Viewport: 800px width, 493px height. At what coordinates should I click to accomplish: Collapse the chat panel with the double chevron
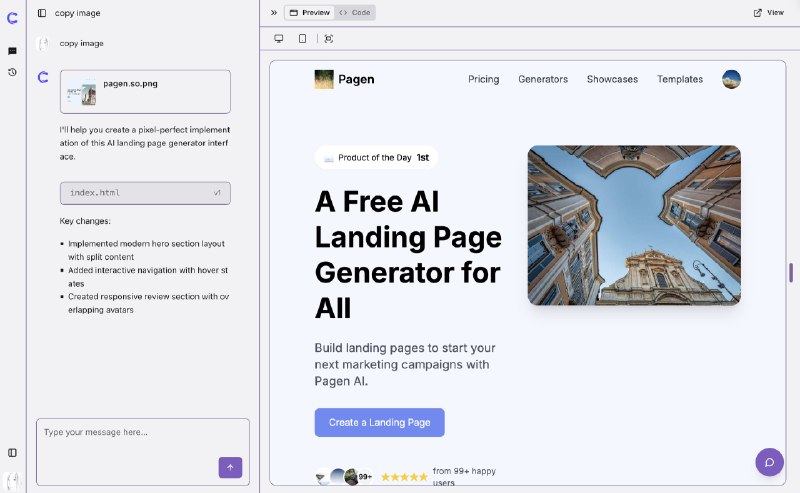[x=274, y=13]
